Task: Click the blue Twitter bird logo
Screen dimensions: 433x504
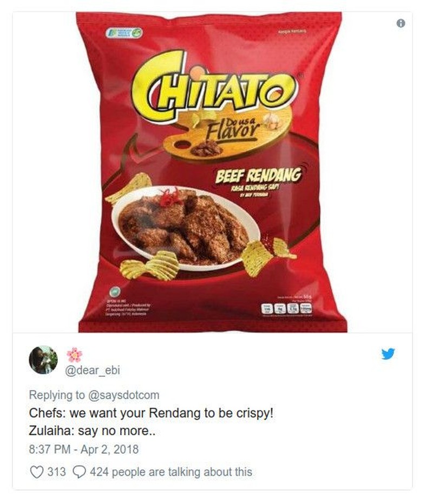Action: tap(388, 354)
